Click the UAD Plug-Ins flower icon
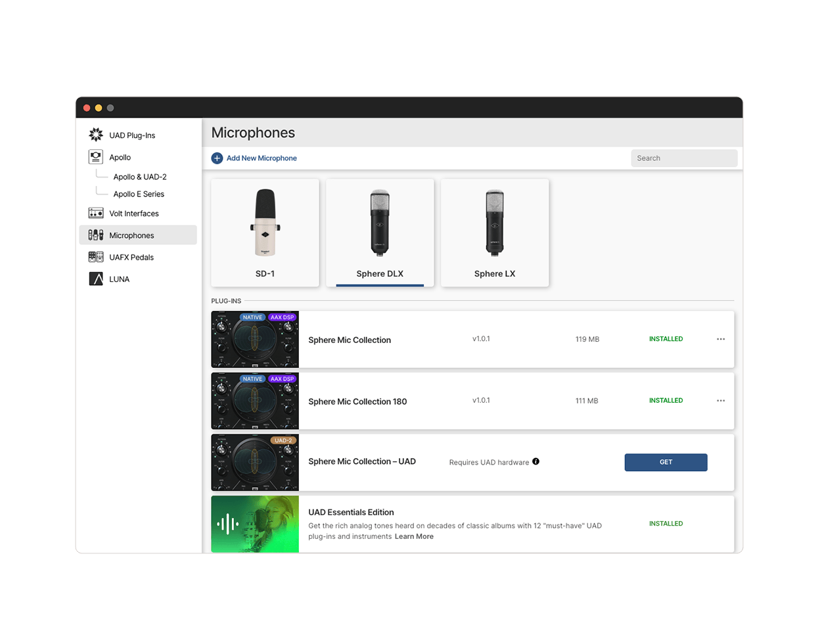Image resolution: width=820 pixels, height=644 pixels. click(96, 135)
